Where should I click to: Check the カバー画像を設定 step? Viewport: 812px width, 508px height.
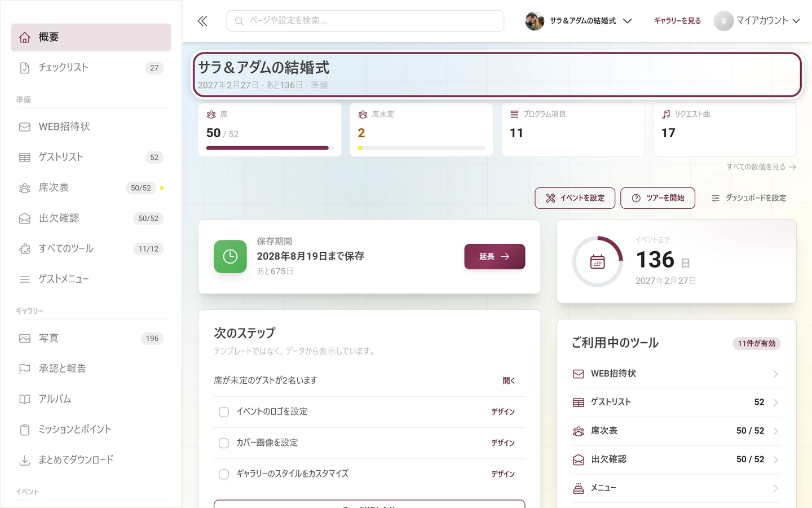click(x=224, y=443)
